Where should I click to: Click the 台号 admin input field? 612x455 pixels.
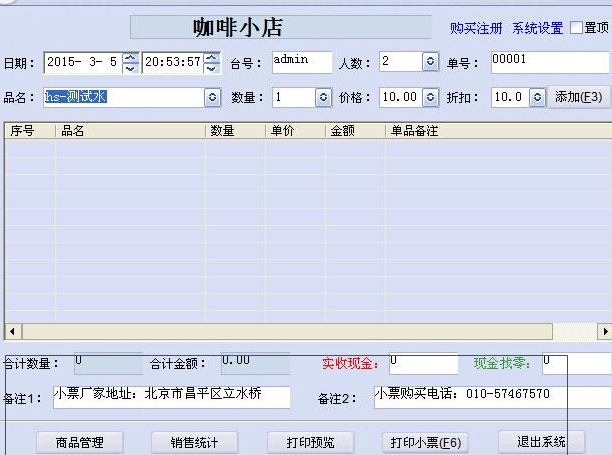point(302,62)
